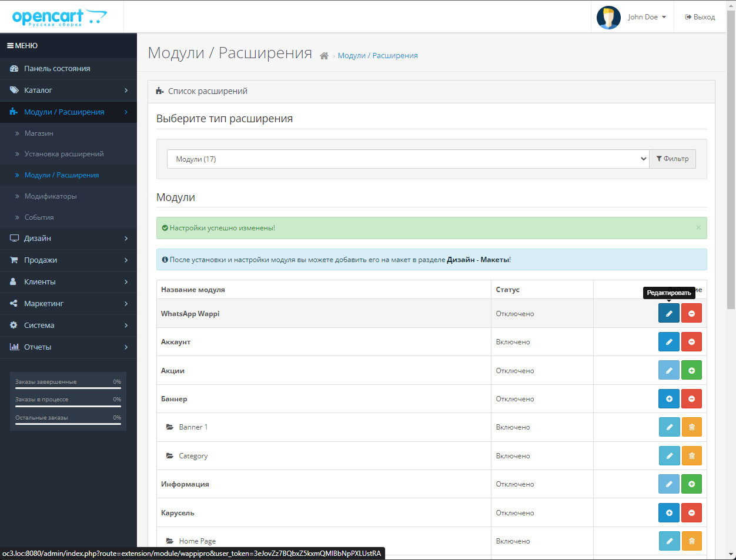Open Установка расширений submenu item
Screen dimensions: 736x560
coord(63,154)
